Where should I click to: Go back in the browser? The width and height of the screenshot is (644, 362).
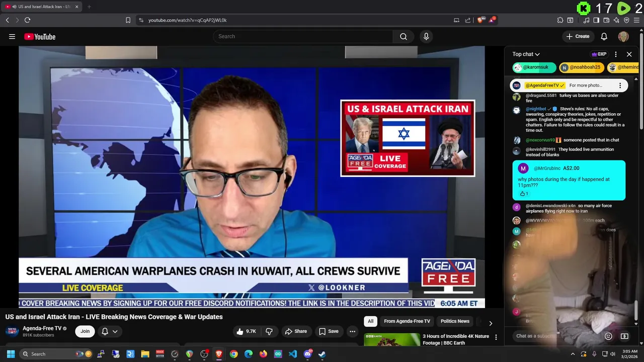coord(7,20)
